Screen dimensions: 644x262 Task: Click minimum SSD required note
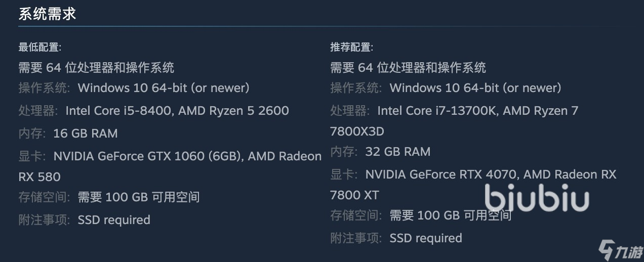click(x=114, y=220)
